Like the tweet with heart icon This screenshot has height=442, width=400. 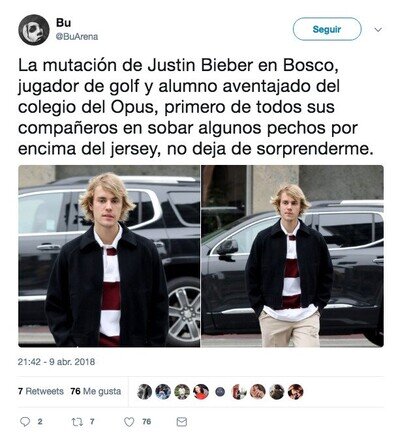pyautogui.click(x=129, y=422)
